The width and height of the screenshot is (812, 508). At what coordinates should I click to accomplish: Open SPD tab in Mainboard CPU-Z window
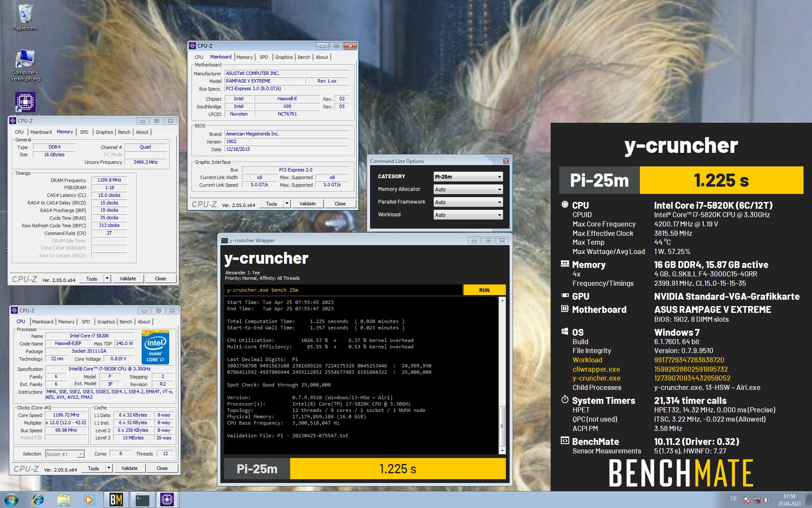264,57
